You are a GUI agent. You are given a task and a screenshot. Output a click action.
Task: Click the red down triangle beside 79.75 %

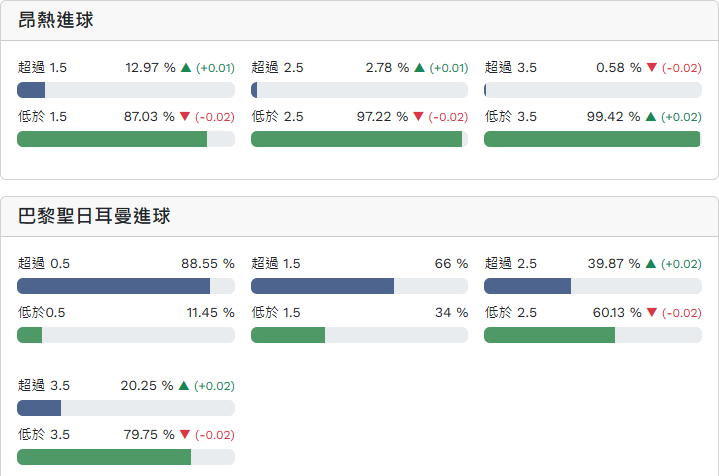point(185,435)
